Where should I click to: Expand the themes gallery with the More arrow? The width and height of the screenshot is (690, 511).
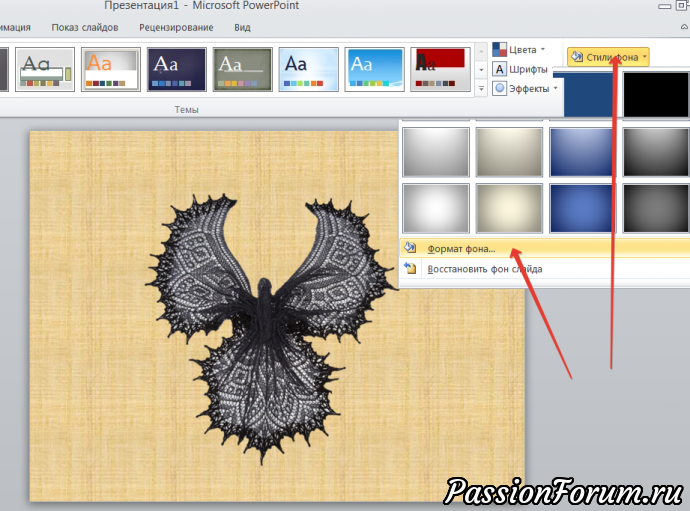[481, 89]
